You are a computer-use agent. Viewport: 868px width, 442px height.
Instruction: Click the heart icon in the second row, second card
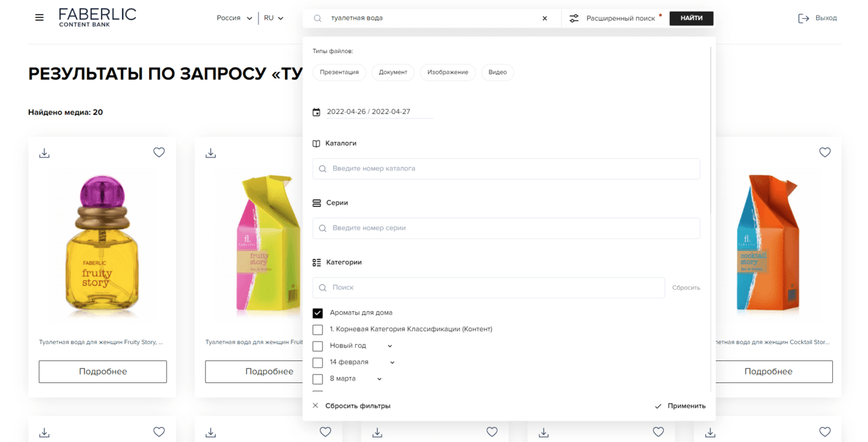pos(325,432)
